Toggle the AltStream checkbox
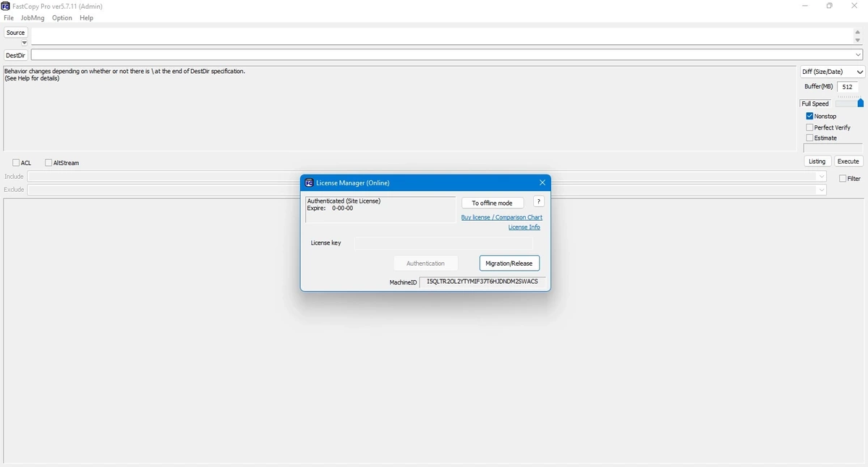This screenshot has height=467, width=868. [x=48, y=163]
